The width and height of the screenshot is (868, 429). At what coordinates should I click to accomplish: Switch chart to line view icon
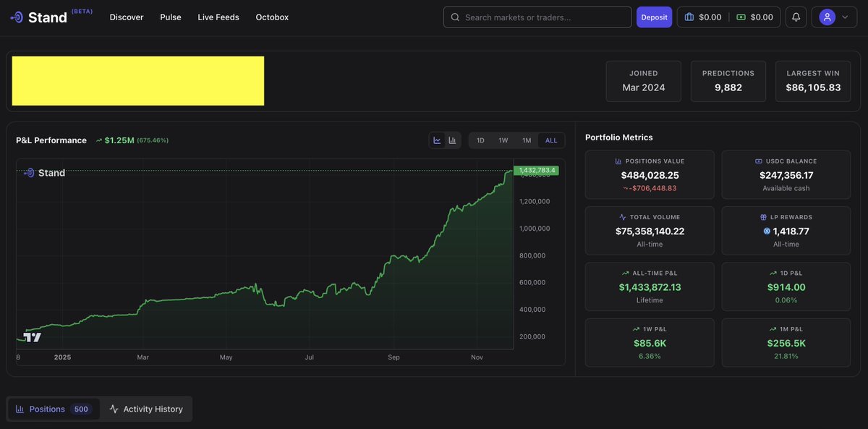pos(437,140)
